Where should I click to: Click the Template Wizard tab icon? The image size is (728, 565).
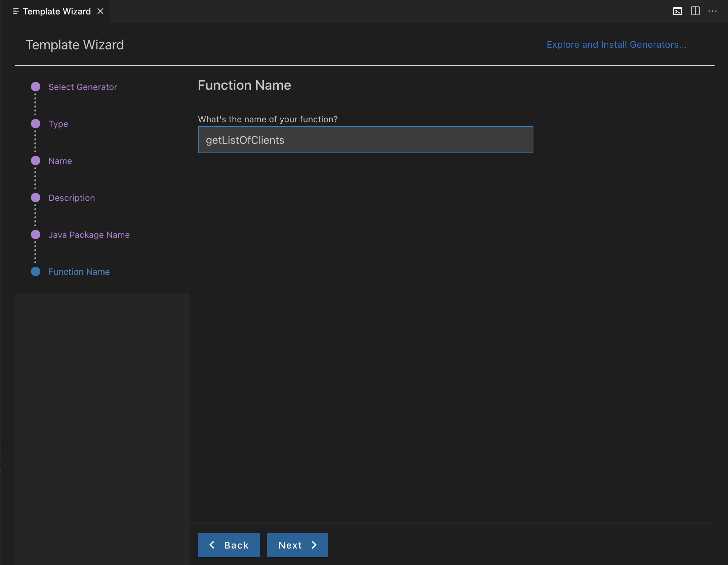(15, 11)
